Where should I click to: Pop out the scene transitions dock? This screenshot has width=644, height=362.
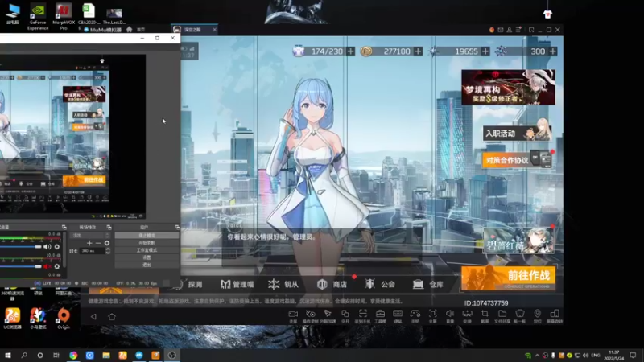click(109, 227)
